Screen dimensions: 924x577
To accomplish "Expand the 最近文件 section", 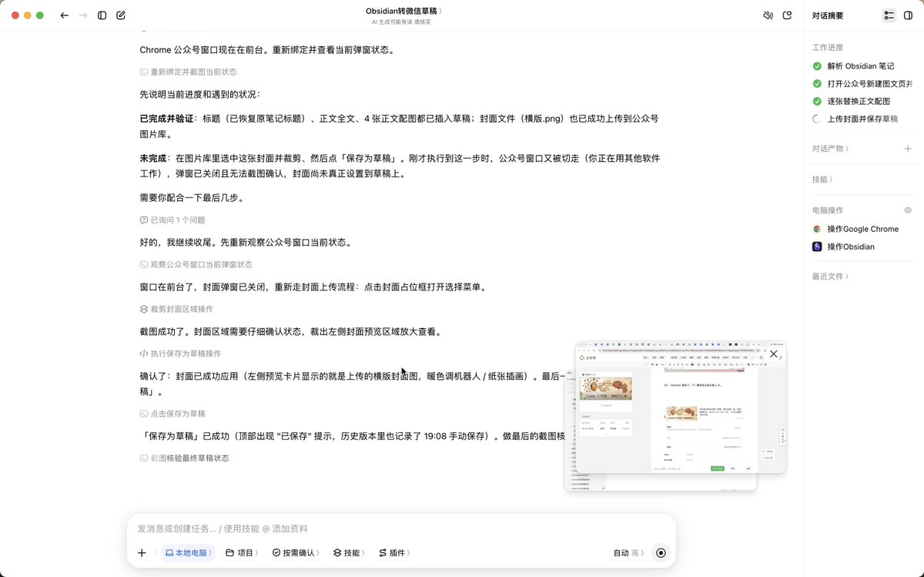I will [830, 277].
